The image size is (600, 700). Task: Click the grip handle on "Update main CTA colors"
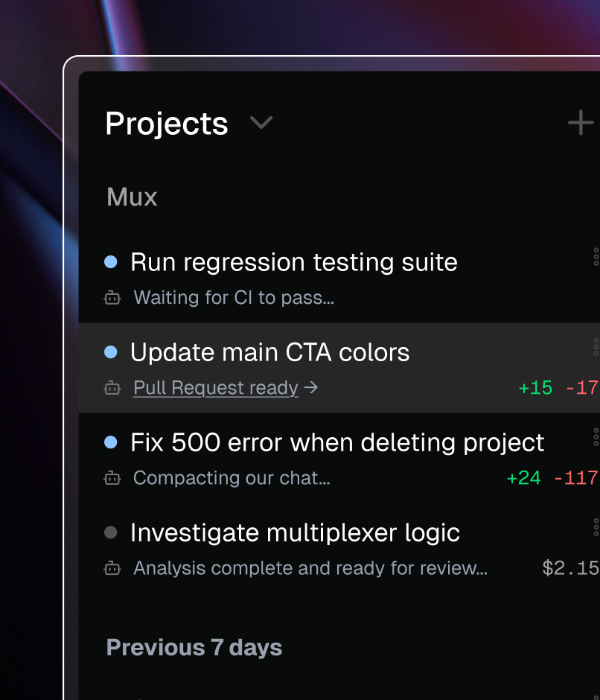coord(596,347)
